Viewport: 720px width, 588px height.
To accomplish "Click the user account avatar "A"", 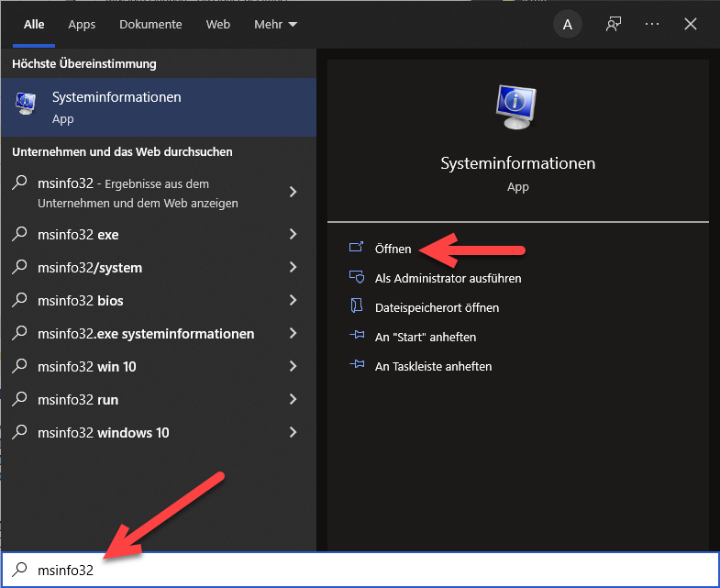I will coord(568,25).
